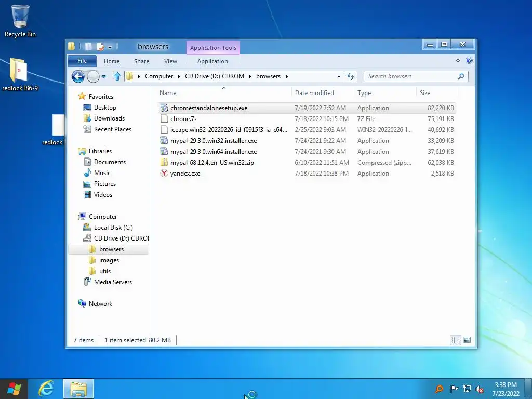Go up one folder level arrow
This screenshot has width=532, height=399.
(x=117, y=76)
